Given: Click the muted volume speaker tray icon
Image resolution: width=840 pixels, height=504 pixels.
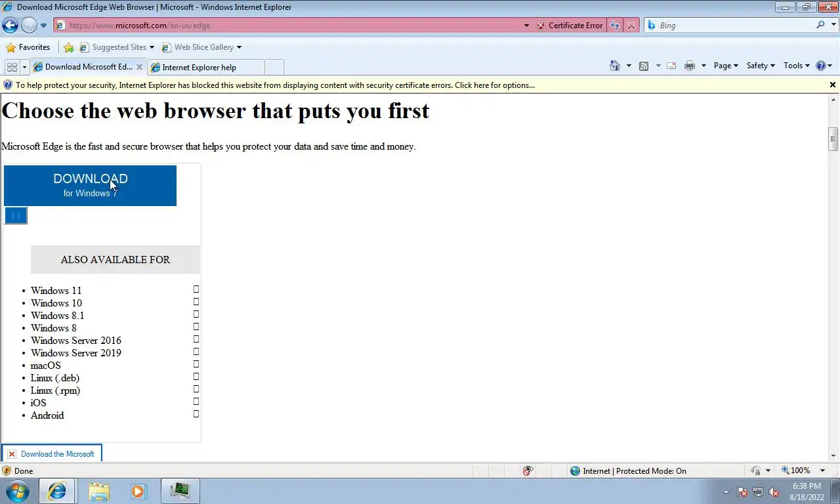Looking at the screenshot, I should (x=774, y=492).
